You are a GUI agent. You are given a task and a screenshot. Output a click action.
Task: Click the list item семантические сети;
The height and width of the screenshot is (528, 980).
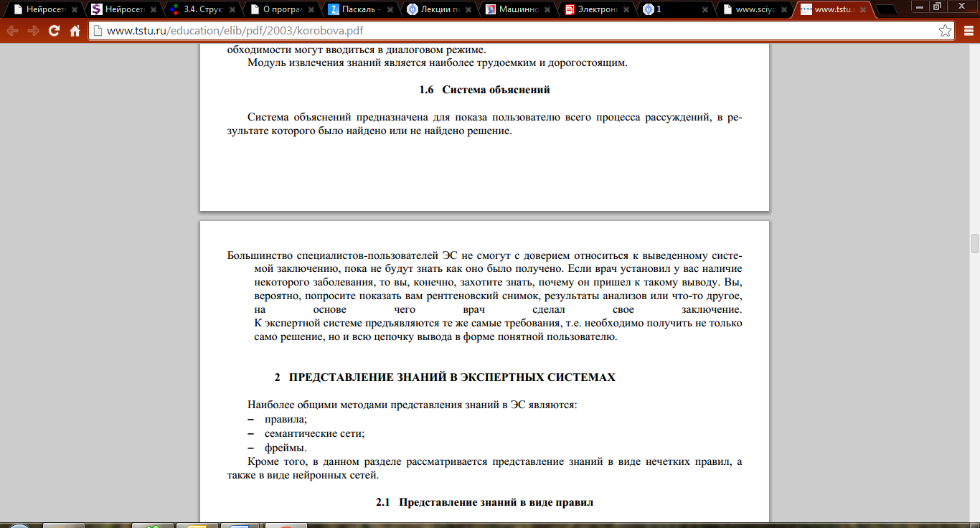click(314, 434)
